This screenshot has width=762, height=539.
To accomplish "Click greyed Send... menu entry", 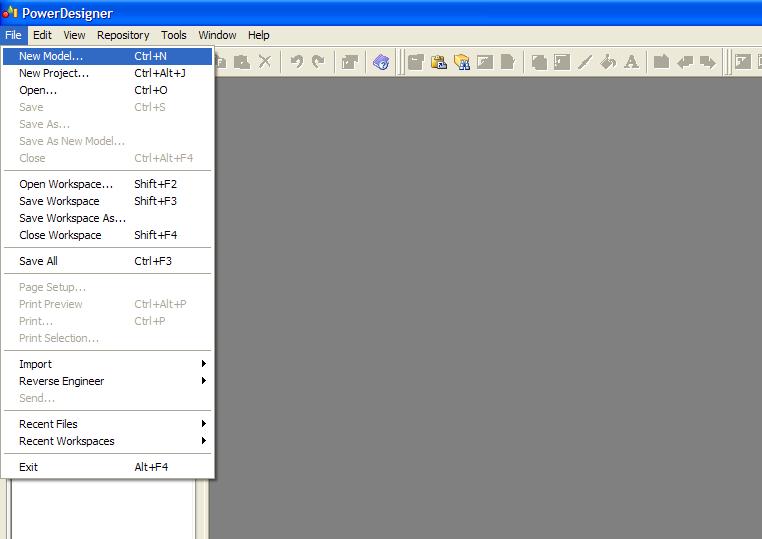I will [x=107, y=398].
